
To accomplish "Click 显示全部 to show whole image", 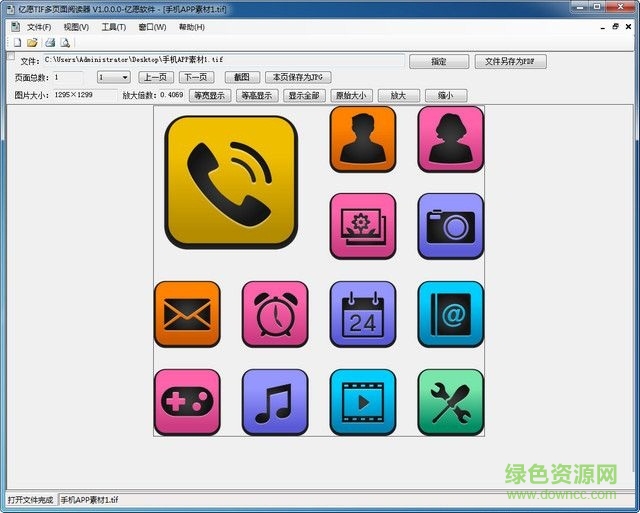I will [x=304, y=95].
